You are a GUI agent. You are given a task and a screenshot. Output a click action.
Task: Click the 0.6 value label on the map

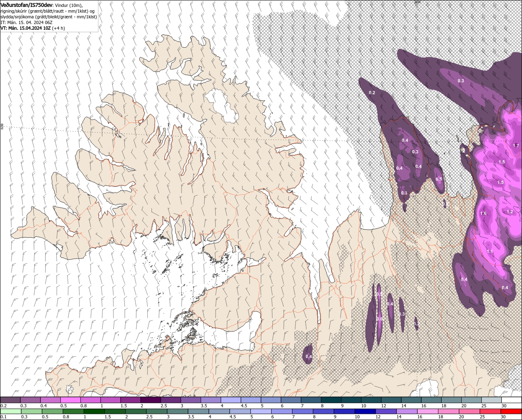[379, 319]
